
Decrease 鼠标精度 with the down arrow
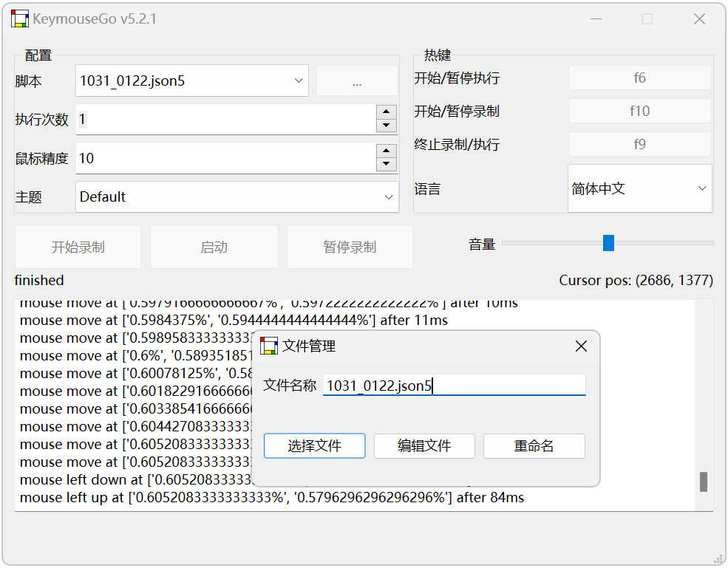pyautogui.click(x=387, y=164)
